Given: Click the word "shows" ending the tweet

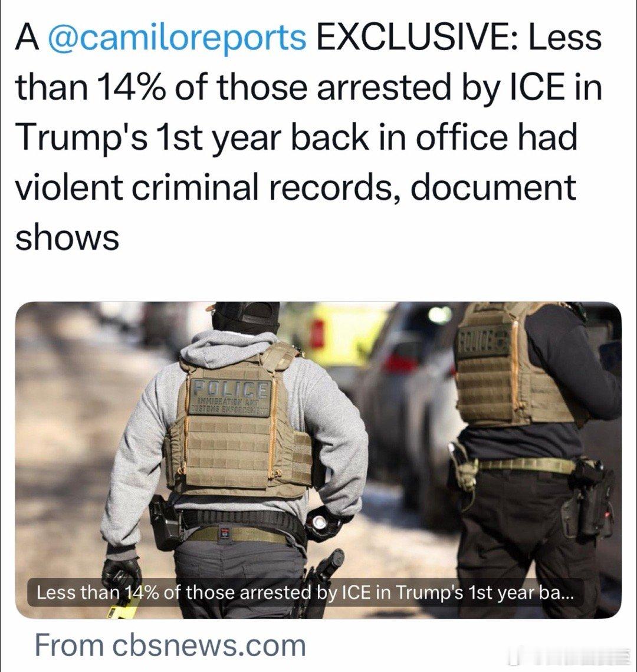Looking at the screenshot, I should (67, 238).
